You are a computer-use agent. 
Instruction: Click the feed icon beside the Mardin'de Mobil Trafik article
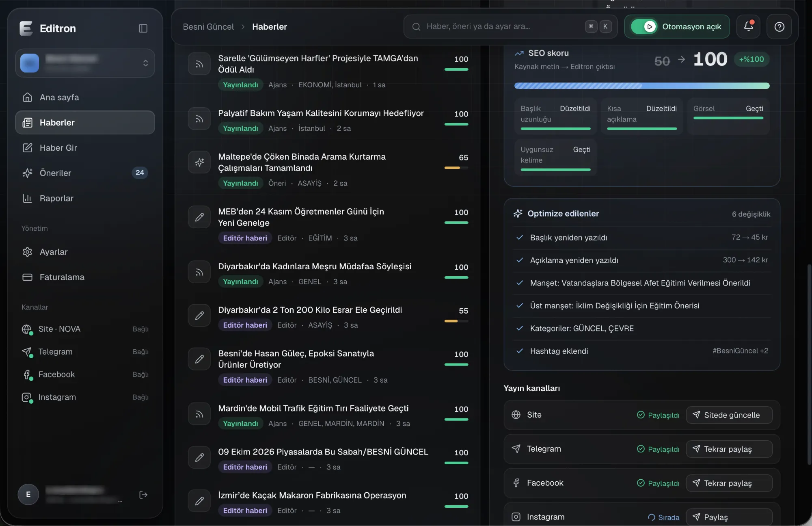(199, 414)
